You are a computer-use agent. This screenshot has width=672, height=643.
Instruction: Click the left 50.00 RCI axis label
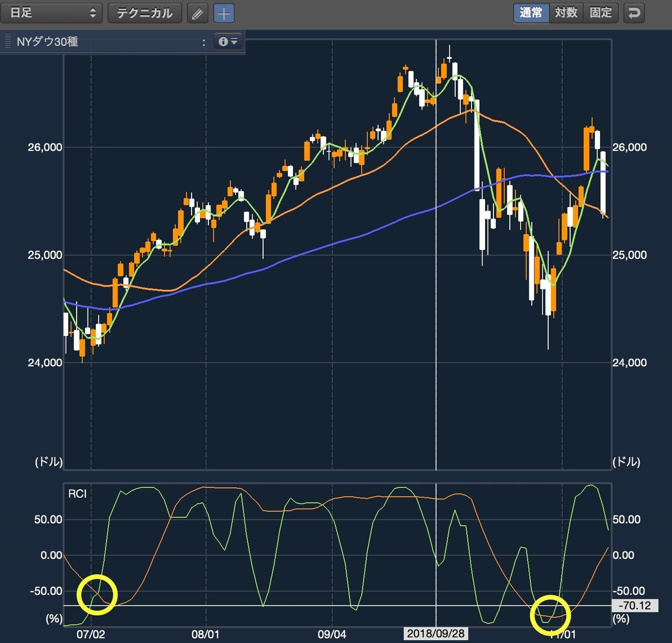(48, 520)
